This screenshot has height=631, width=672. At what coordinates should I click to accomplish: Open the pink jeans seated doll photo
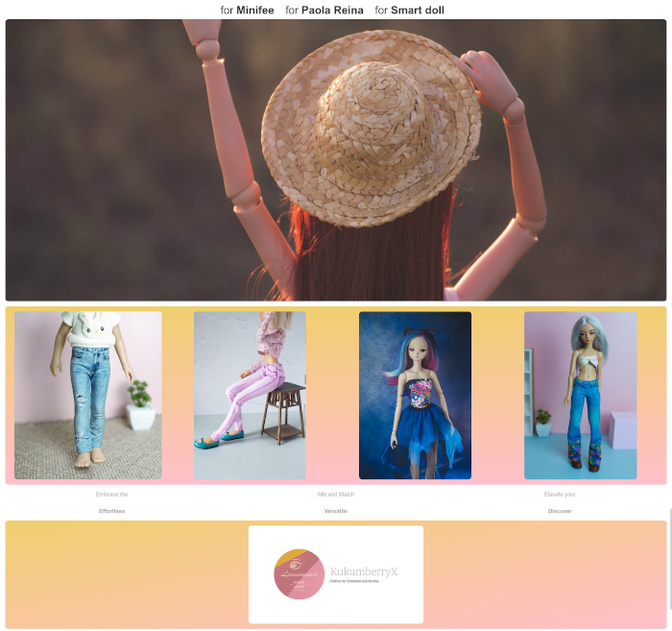point(250,396)
